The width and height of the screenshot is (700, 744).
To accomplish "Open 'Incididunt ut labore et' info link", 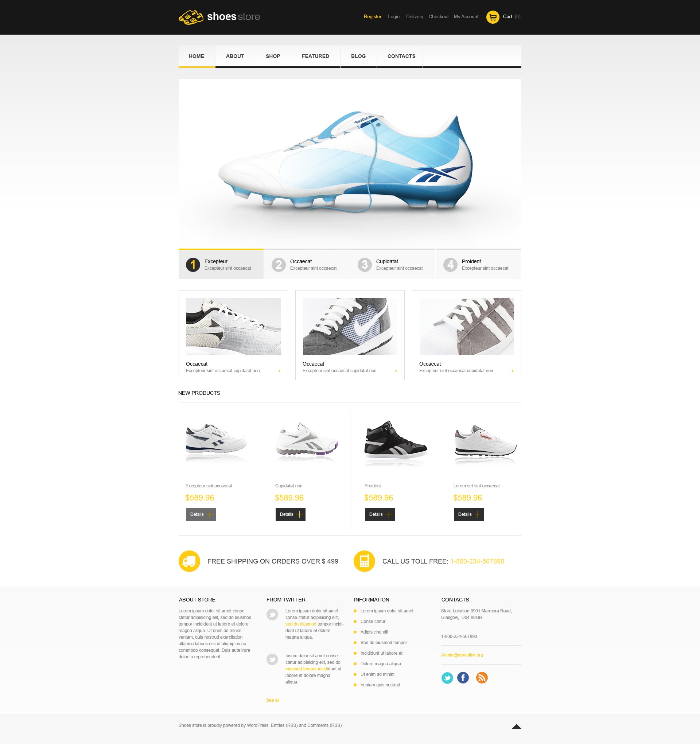I will [x=381, y=653].
